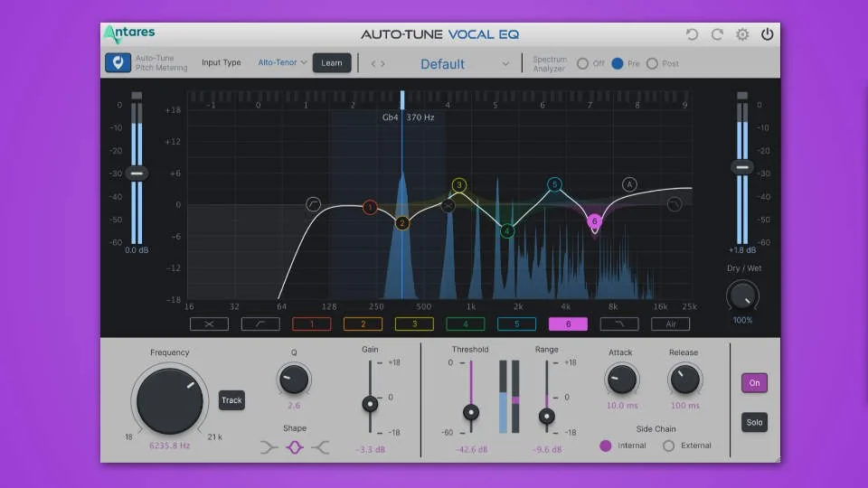Toggle frequency Track button
The width and height of the screenshot is (868, 488).
pyautogui.click(x=231, y=400)
